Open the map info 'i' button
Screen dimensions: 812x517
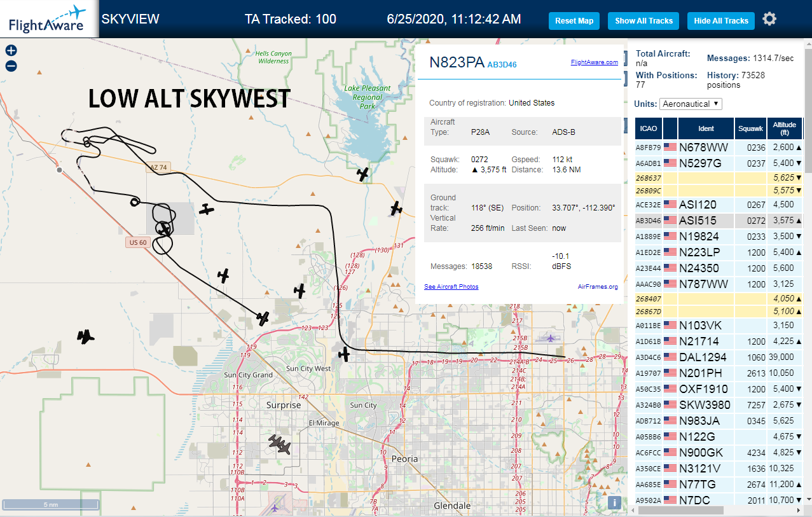[615, 502]
